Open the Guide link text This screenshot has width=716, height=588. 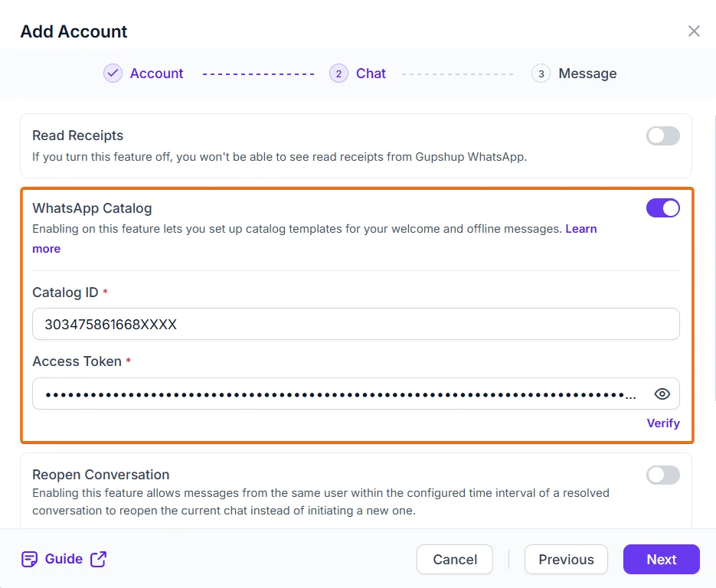(x=64, y=559)
